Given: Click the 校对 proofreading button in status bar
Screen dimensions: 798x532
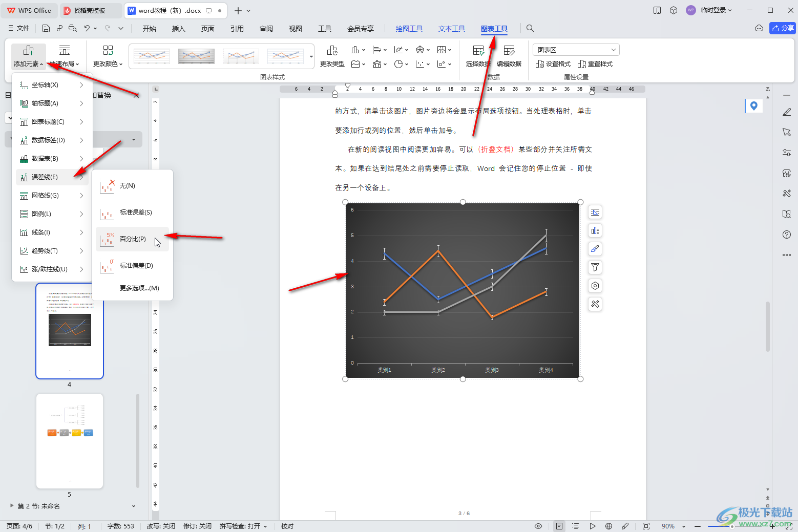Looking at the screenshot, I should pyautogui.click(x=287, y=526).
